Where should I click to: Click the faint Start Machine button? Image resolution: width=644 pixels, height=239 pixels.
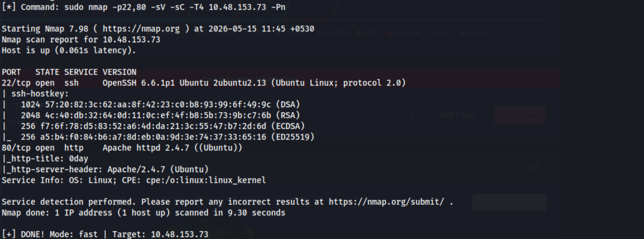coord(509,203)
